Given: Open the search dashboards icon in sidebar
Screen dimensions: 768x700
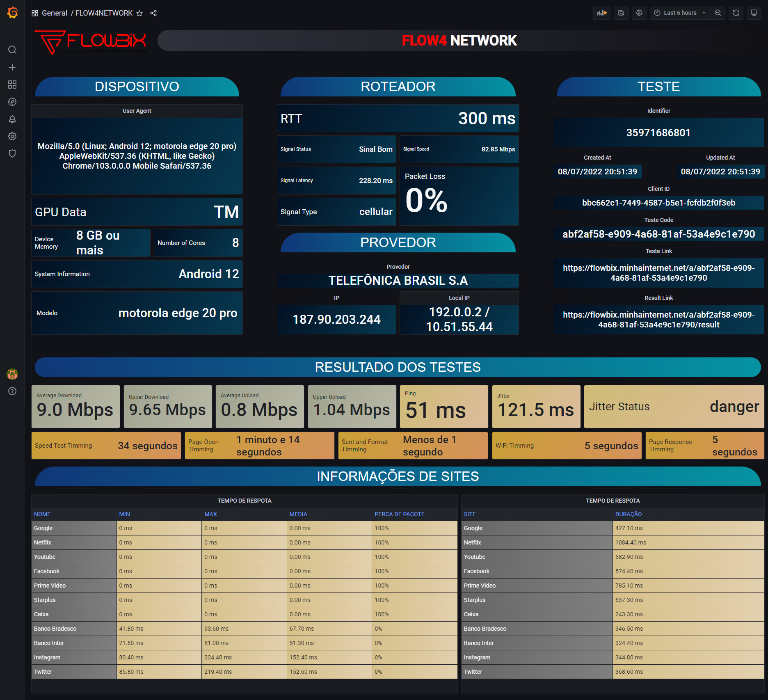Looking at the screenshot, I should pos(12,50).
